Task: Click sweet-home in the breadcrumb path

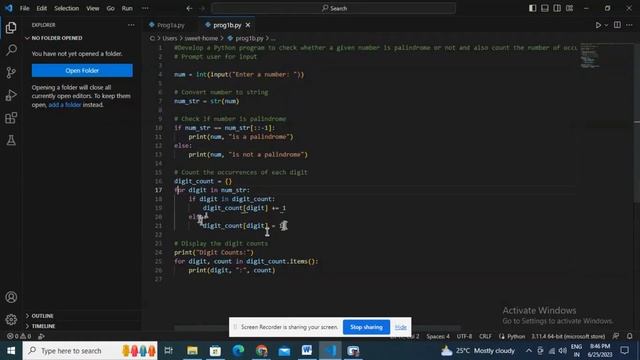Action: coord(201,38)
